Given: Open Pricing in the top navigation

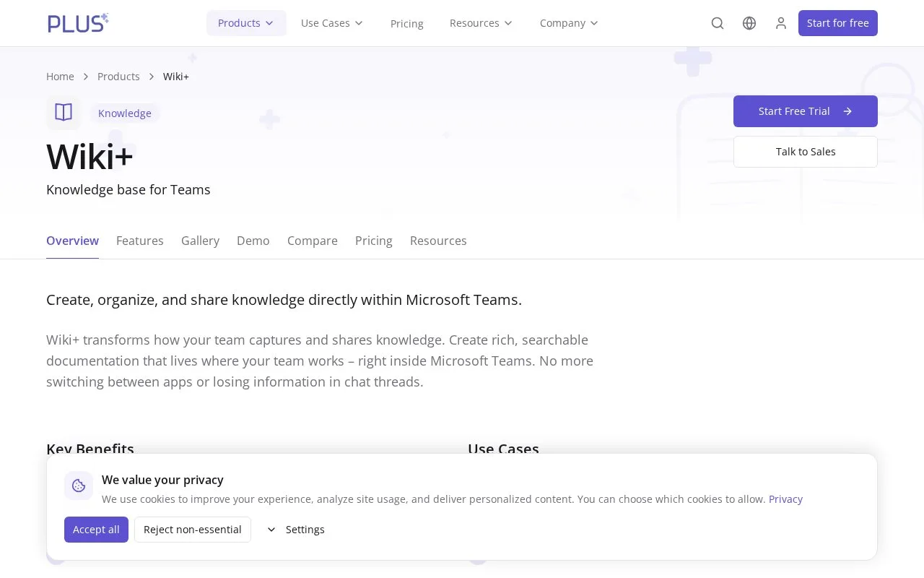Looking at the screenshot, I should 407,24.
